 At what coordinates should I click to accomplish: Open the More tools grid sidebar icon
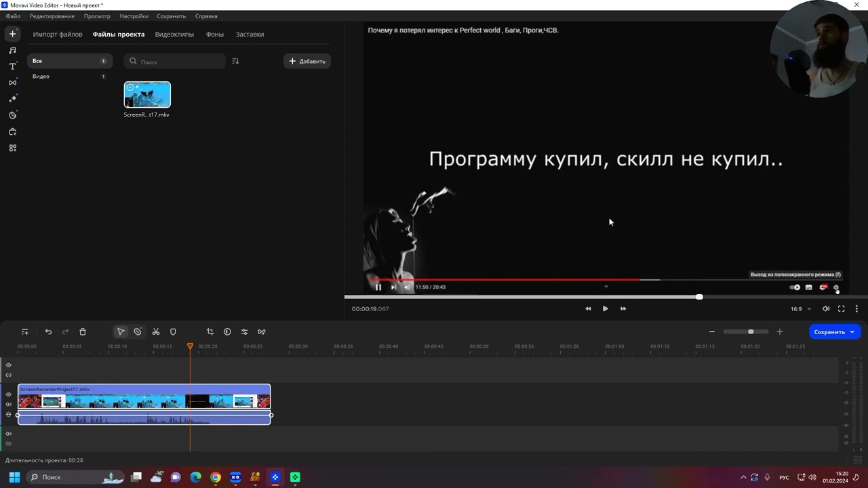[12, 148]
